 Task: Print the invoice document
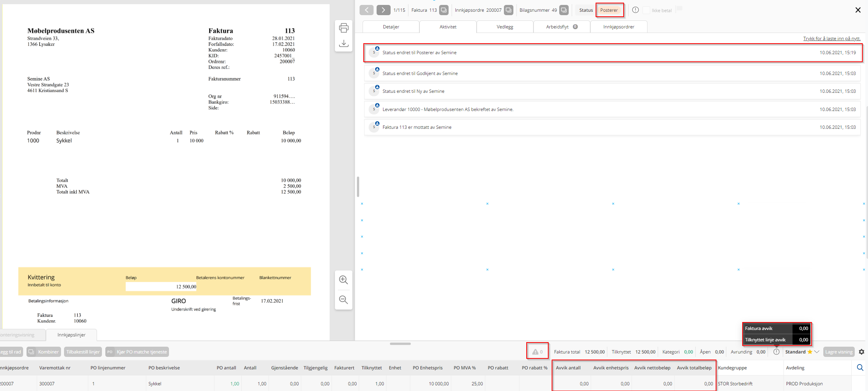coord(344,28)
